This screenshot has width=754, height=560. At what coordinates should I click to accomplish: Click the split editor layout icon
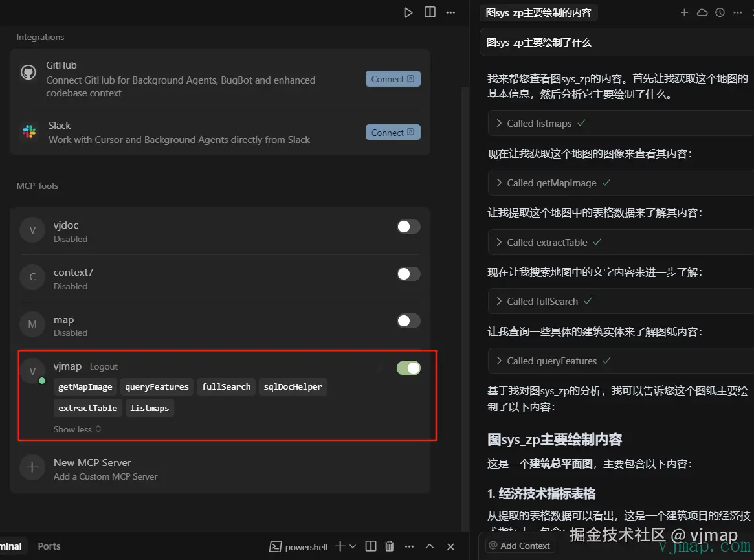click(430, 12)
